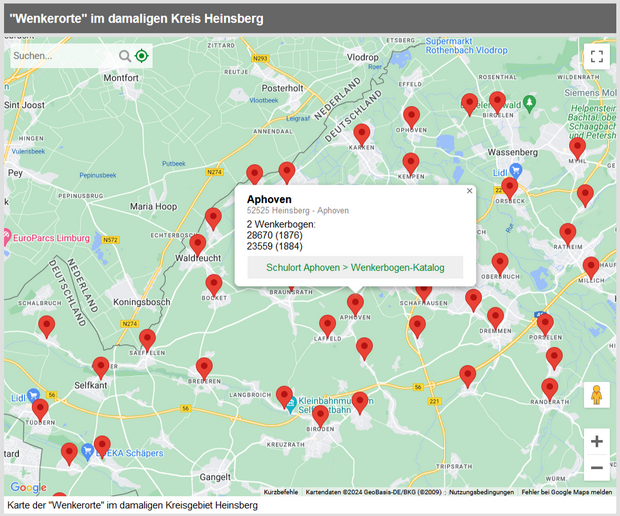620x516 pixels.
Task: Zoom out with the minus button
Action: click(597, 468)
